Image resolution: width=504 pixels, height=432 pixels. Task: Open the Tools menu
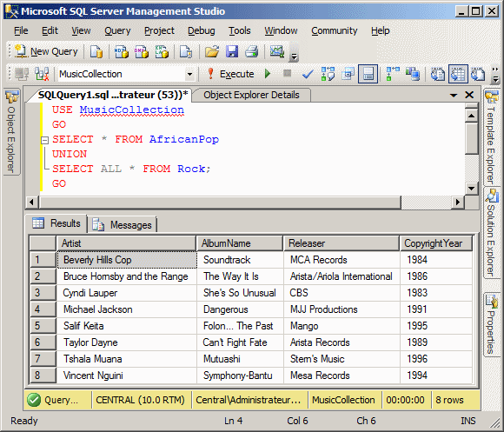[x=240, y=30]
